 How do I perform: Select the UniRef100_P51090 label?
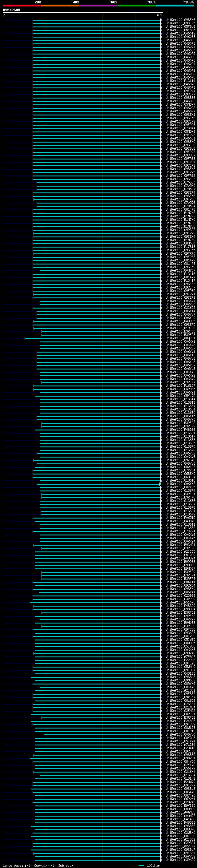(180, 555)
